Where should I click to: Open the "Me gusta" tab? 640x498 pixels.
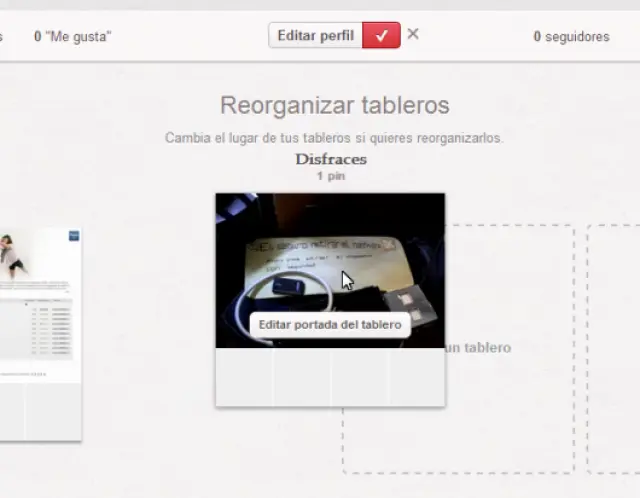click(72, 37)
